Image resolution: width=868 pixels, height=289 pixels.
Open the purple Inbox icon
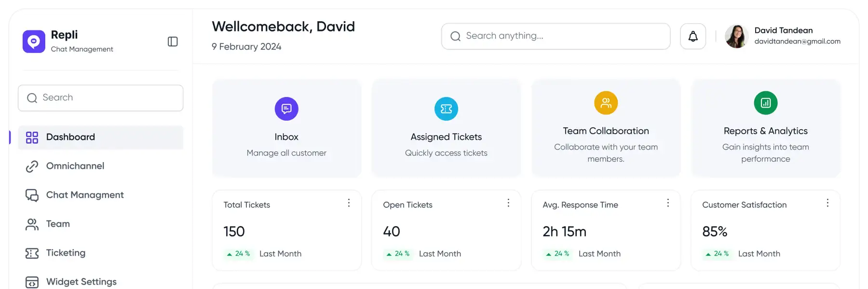click(x=286, y=109)
